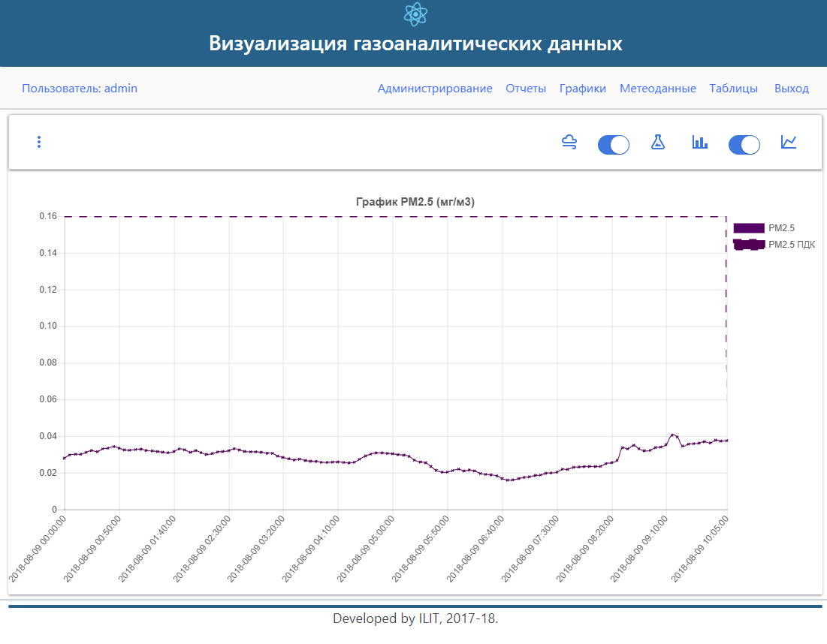Click the Пользователь: admin user link
This screenshot has height=644, width=827.
(x=80, y=89)
